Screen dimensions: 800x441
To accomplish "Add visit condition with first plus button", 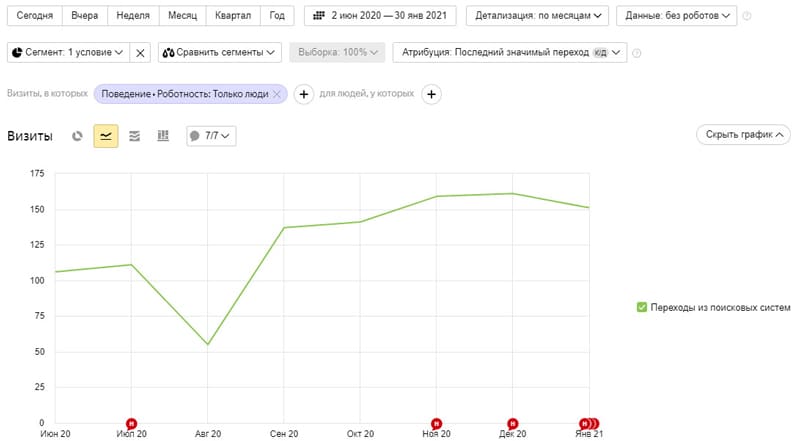I will pos(304,94).
